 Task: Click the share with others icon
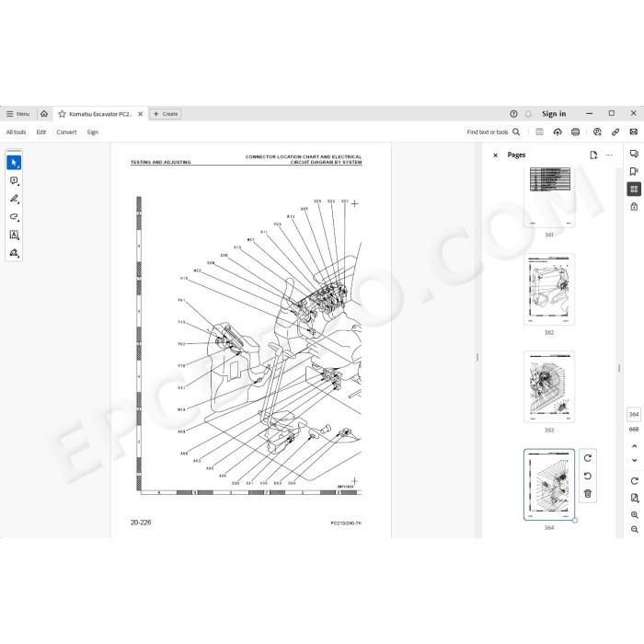(x=597, y=132)
